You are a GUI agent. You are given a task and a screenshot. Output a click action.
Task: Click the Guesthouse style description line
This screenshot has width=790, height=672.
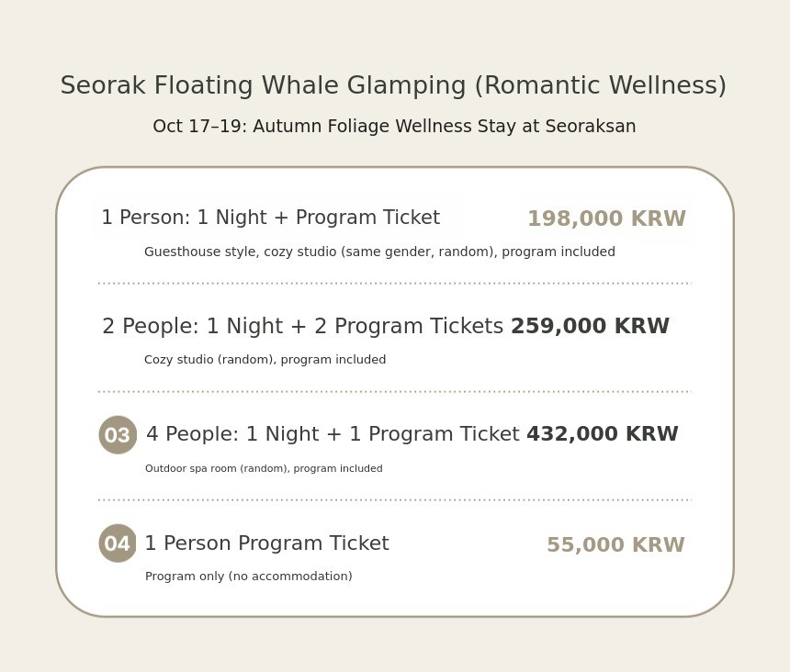click(379, 252)
